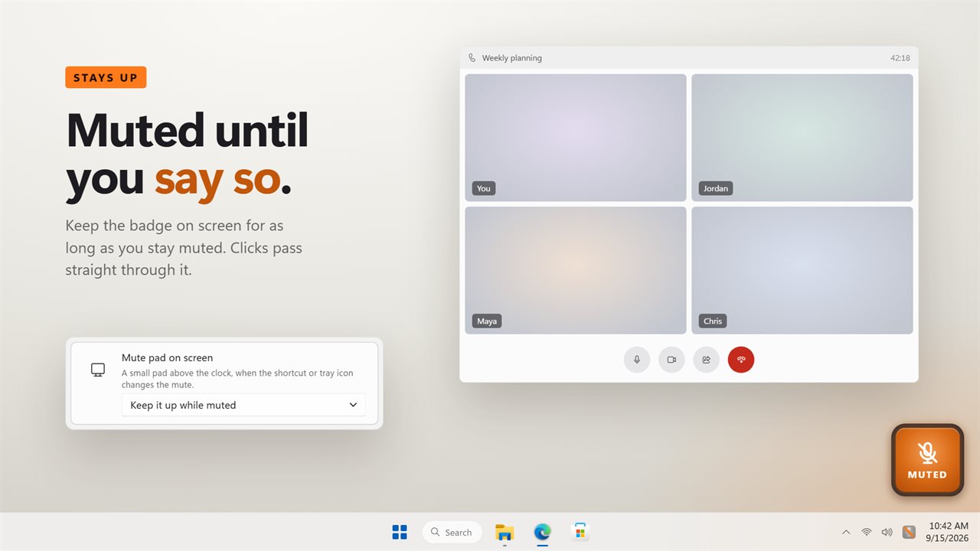Click the share screen button in the call
The width and height of the screenshot is (980, 551).
pyautogui.click(x=707, y=360)
